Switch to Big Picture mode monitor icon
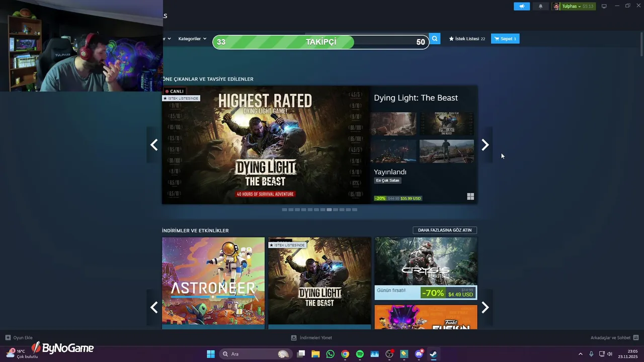644x362 pixels. pyautogui.click(x=604, y=6)
